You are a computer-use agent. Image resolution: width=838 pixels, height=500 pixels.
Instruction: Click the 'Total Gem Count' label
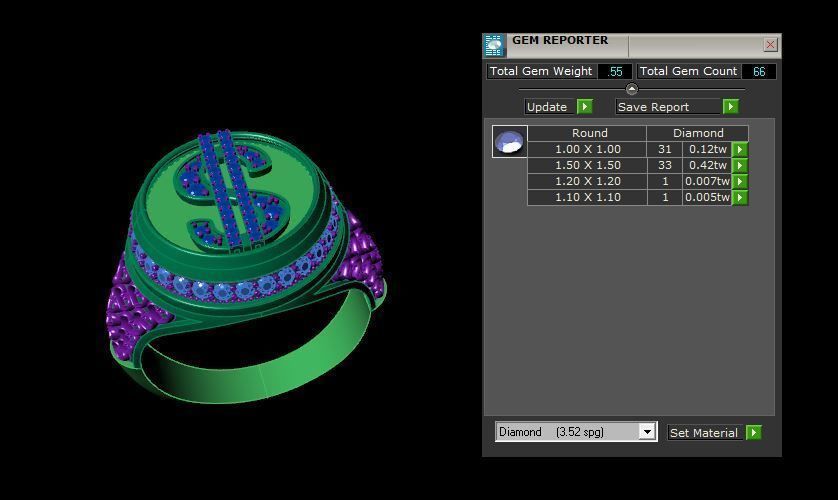coord(688,72)
